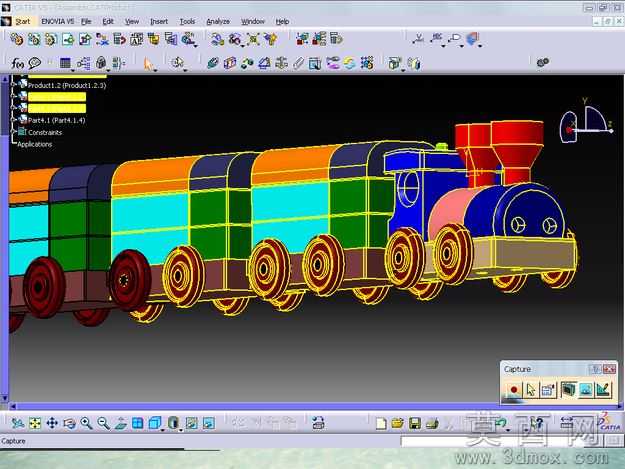Image resolution: width=625 pixels, height=469 pixels.
Task: Select the orange arrow Select tool
Action: [x=148, y=63]
